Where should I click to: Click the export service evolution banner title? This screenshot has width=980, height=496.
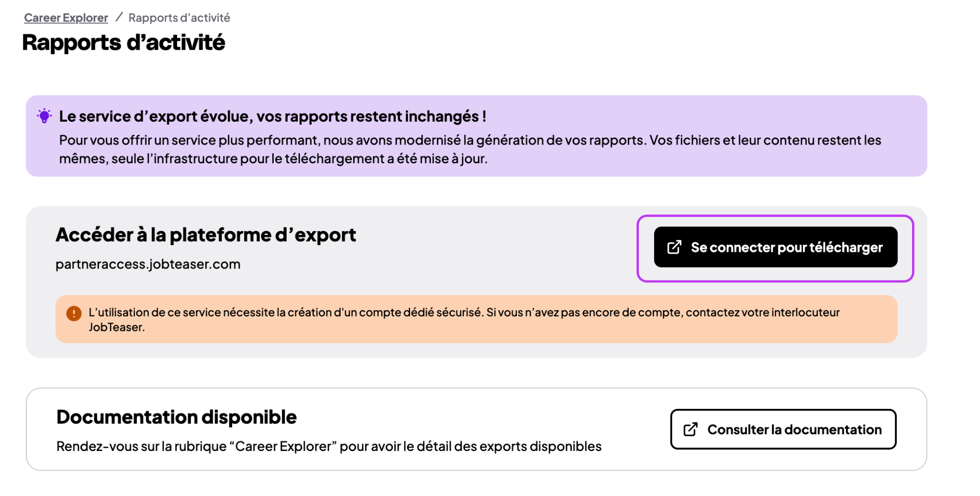point(273,116)
